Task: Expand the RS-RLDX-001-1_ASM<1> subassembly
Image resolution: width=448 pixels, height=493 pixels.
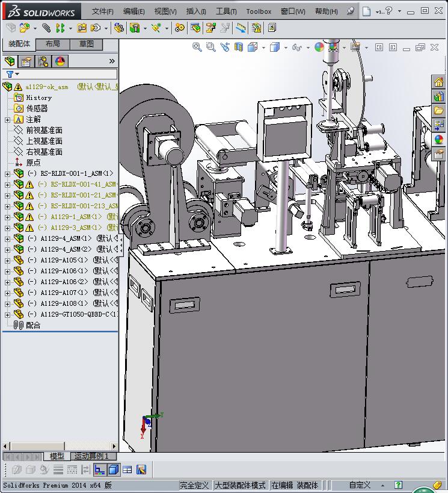Action: [7, 174]
